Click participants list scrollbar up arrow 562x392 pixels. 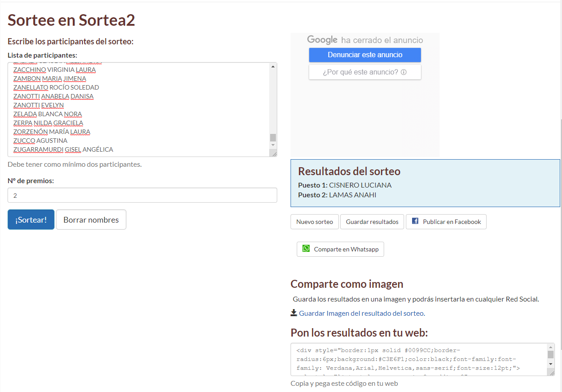[x=273, y=67]
